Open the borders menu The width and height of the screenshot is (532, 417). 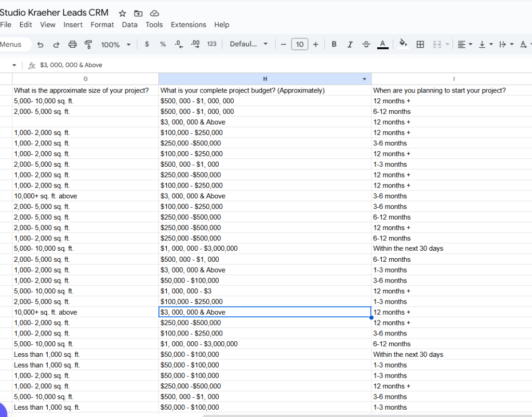(x=420, y=45)
